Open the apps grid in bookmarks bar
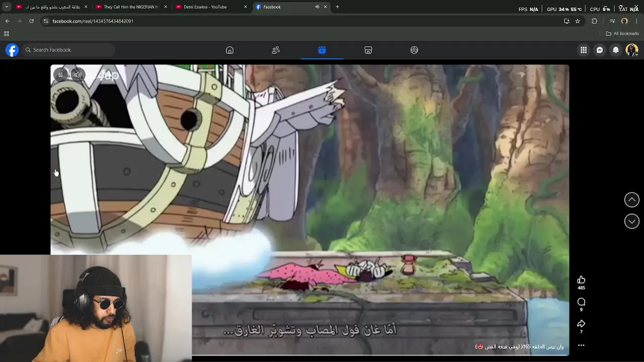Image resolution: width=644 pixels, height=362 pixels. click(x=7, y=34)
